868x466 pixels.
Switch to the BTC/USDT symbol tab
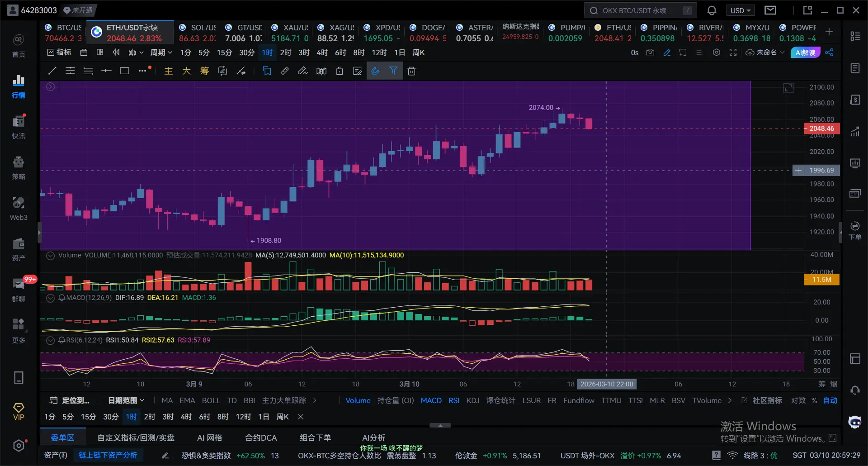point(63,33)
